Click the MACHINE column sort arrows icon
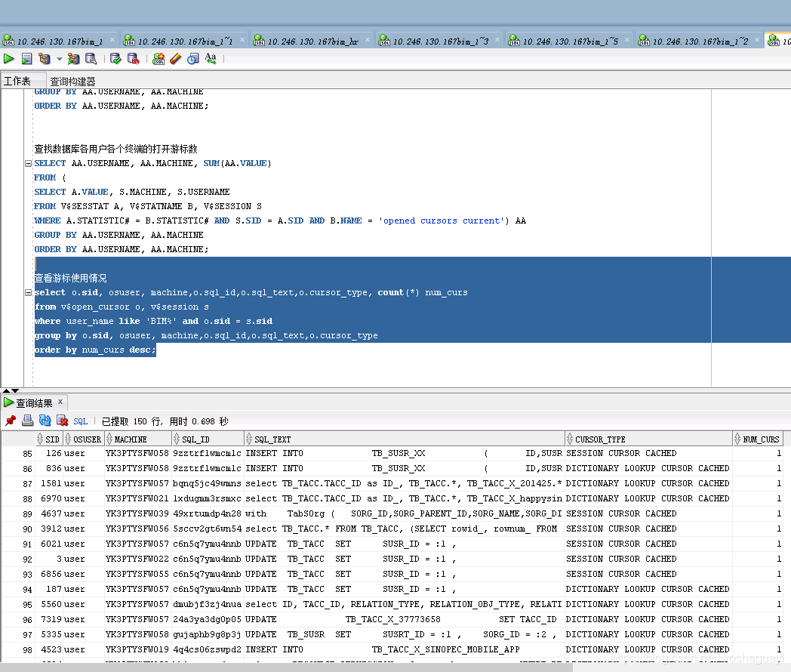 click(x=109, y=439)
